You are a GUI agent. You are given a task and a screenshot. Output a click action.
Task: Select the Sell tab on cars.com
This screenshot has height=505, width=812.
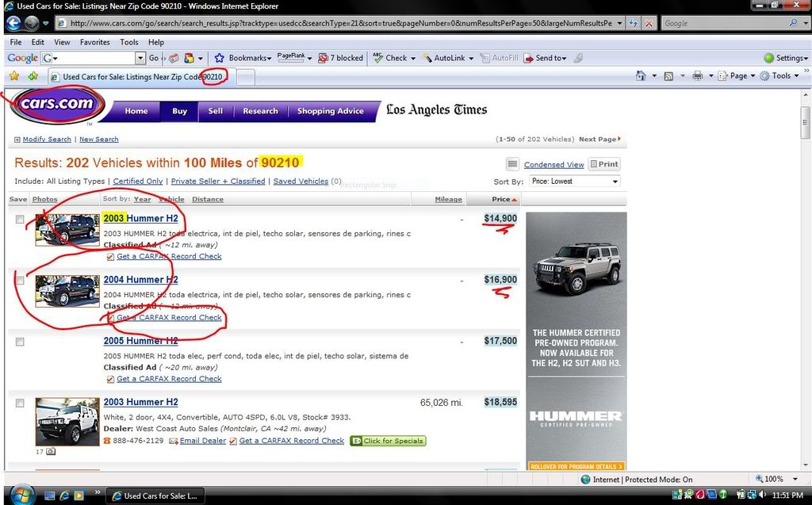click(216, 111)
